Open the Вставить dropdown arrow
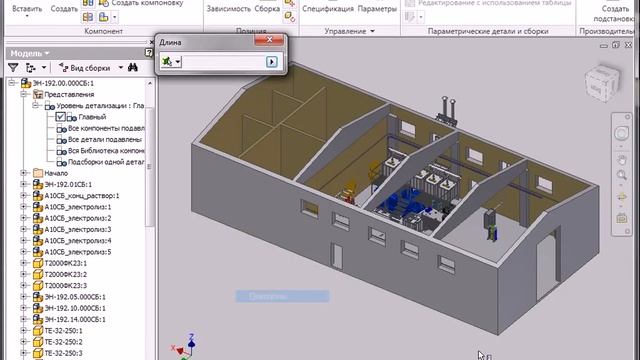The image size is (640, 360). [x=27, y=17]
